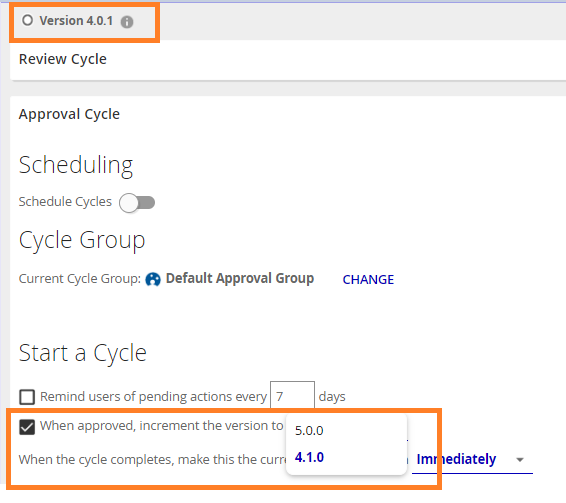Open the Approval Cycle section

click(x=69, y=114)
